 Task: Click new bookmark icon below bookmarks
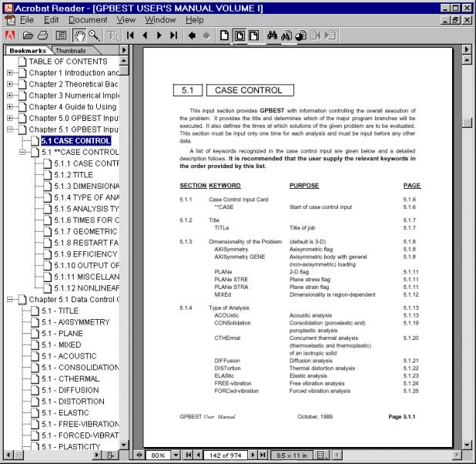pyautogui.click(x=111, y=455)
